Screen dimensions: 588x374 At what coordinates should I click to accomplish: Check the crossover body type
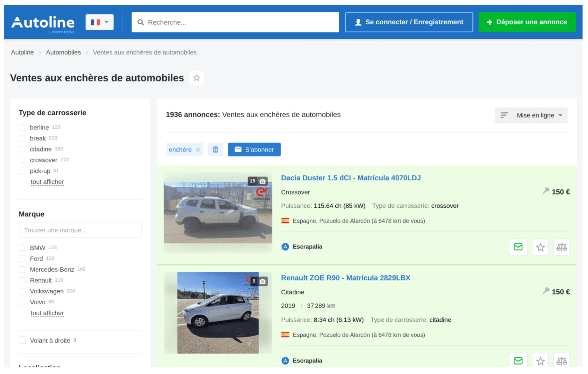(x=22, y=160)
